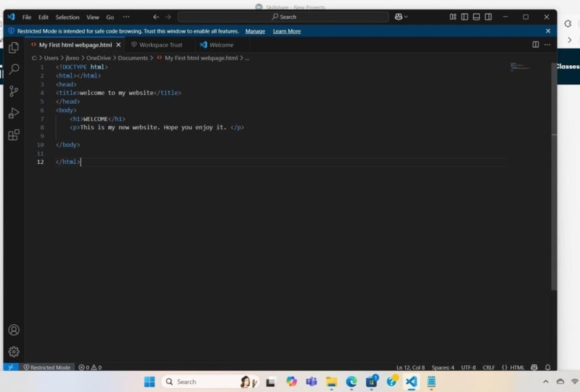This screenshot has width=580, height=392.
Task: Open the remote window icon in the status bar
Action: coord(11,367)
